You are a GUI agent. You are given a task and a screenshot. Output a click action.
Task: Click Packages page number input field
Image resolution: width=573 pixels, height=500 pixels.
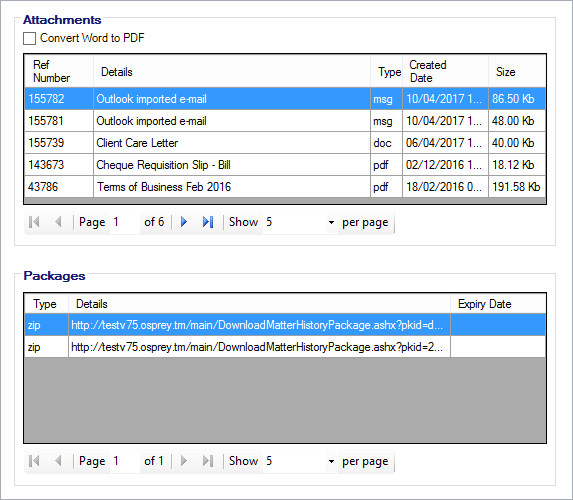(x=125, y=461)
